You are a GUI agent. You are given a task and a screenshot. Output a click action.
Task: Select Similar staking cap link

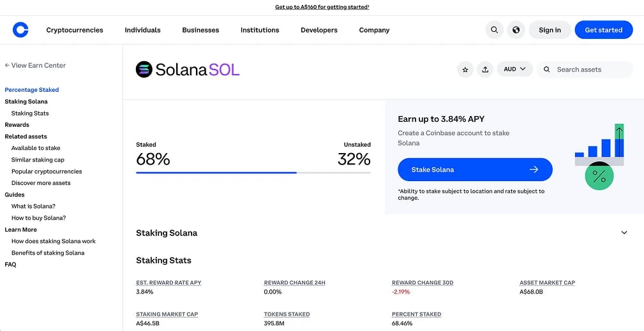pyautogui.click(x=38, y=159)
